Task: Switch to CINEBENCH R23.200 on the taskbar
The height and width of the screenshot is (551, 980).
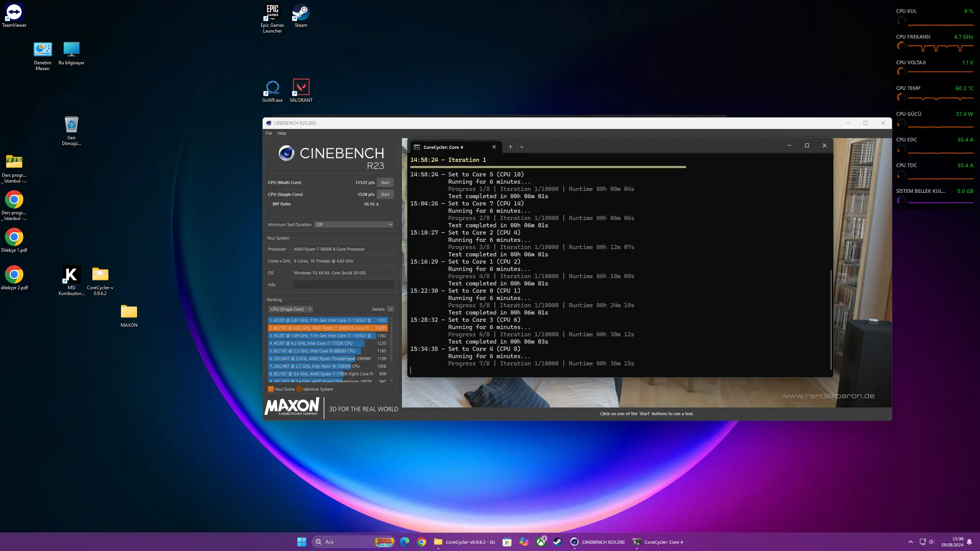Action: 597,542
